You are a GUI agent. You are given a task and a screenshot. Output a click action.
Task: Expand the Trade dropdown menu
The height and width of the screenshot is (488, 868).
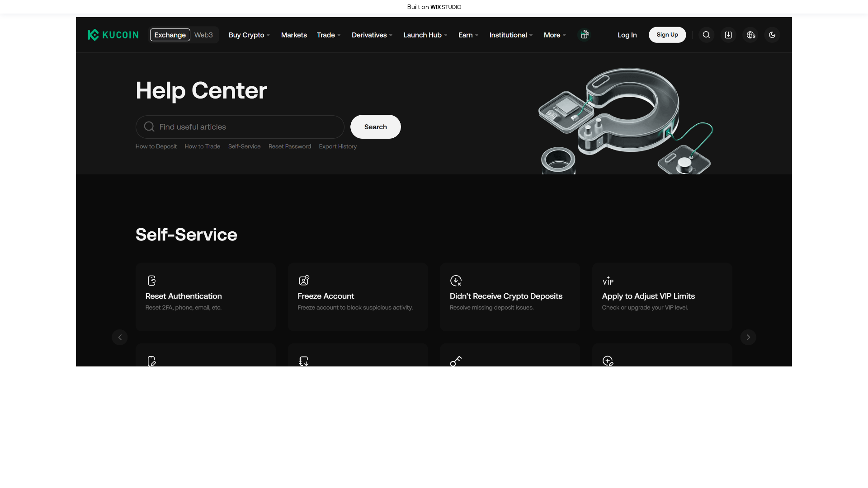329,35
